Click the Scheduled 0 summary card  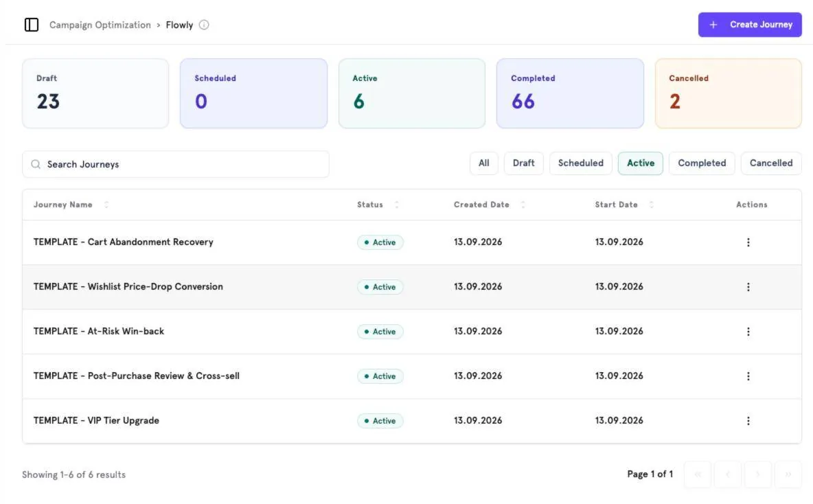coord(253,93)
